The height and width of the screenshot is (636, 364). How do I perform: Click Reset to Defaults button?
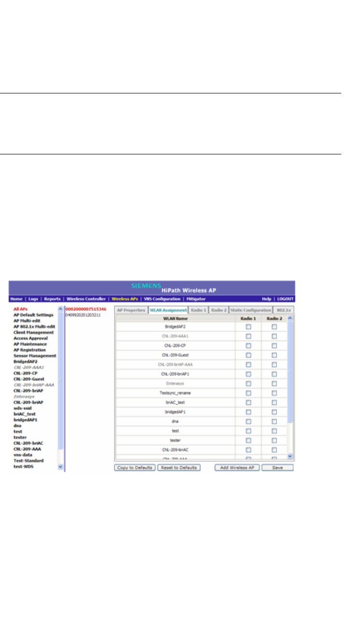[179, 468]
